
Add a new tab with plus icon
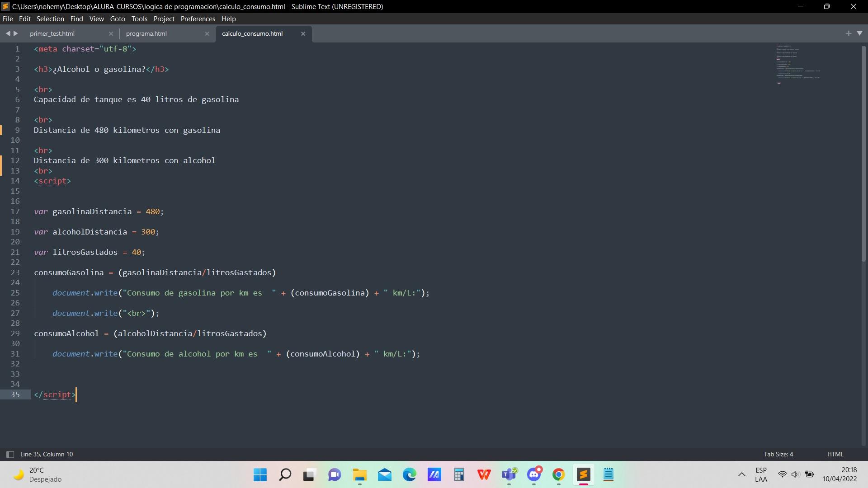pos(848,33)
